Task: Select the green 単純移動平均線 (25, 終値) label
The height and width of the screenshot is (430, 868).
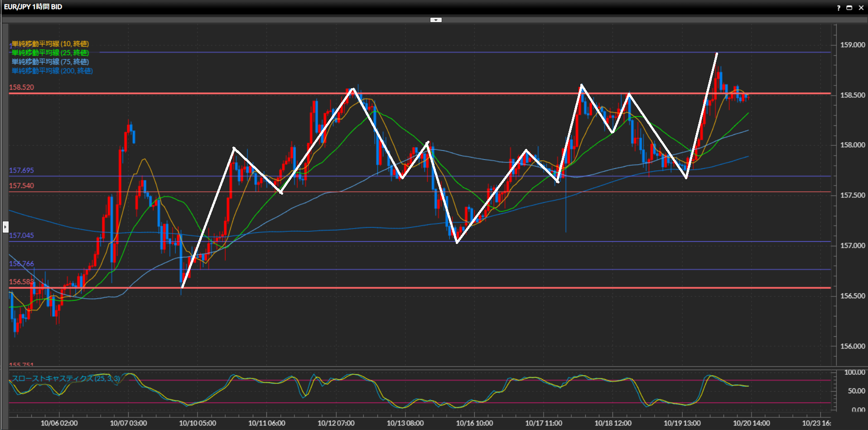Action: point(50,53)
